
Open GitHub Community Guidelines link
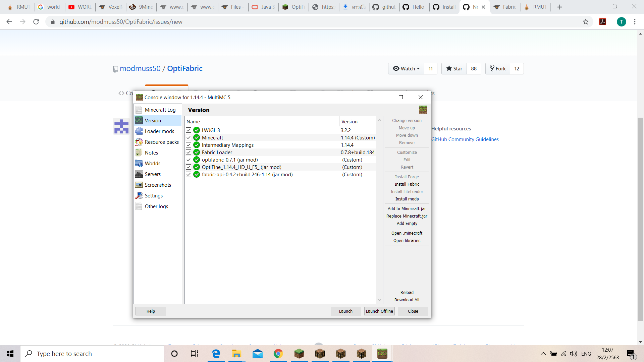click(x=465, y=139)
